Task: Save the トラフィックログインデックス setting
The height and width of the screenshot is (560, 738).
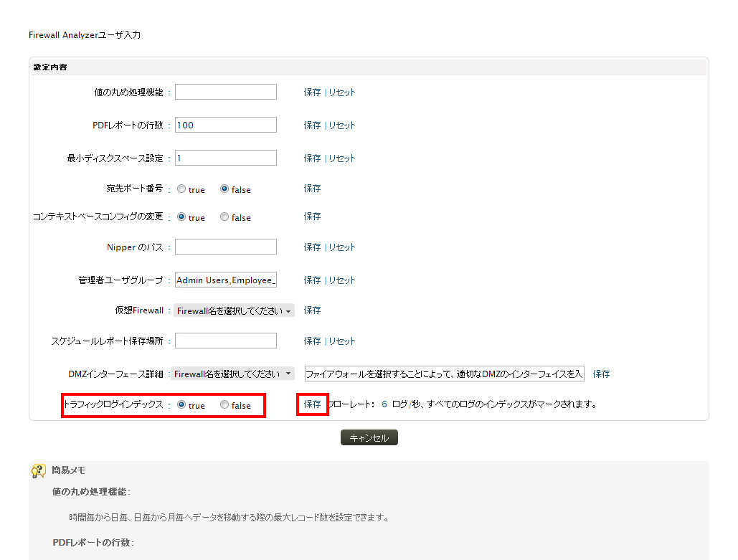Action: 312,404
